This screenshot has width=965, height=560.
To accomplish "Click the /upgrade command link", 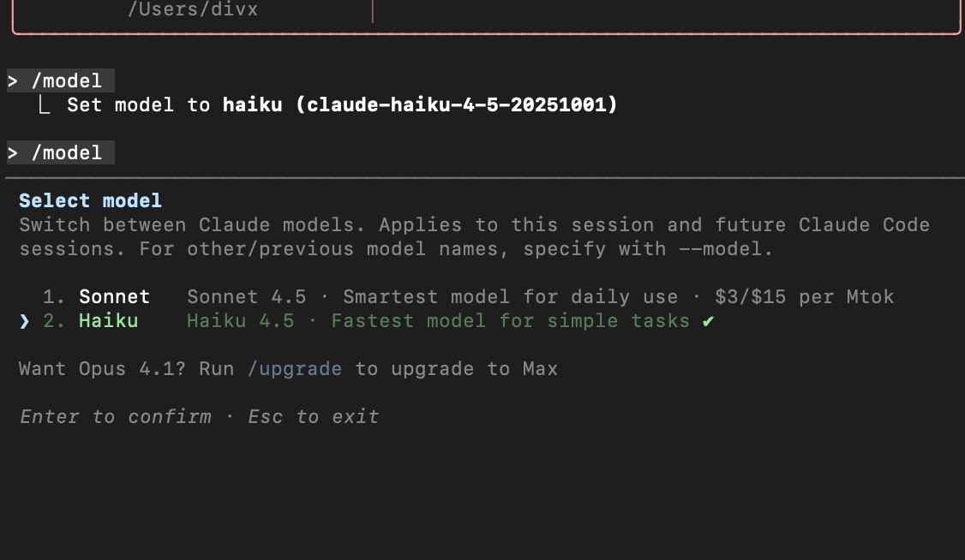I will 294,369.
